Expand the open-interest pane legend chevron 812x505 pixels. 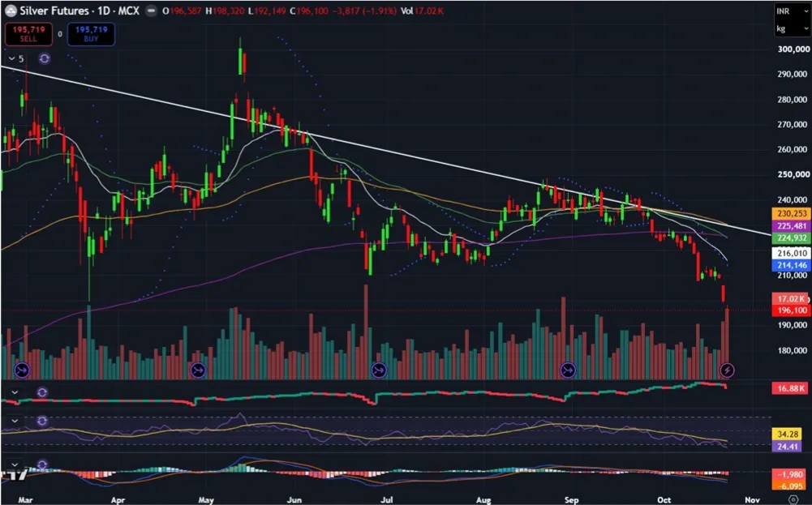(15, 392)
